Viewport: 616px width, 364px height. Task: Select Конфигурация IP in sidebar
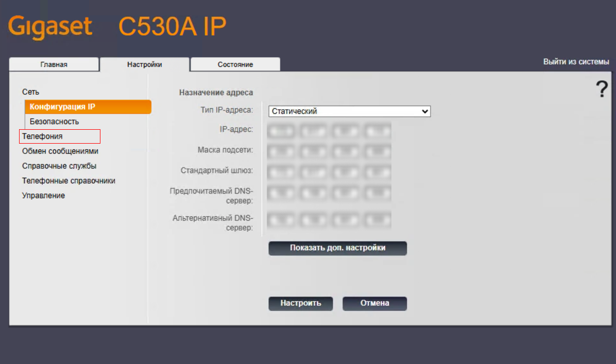(x=62, y=107)
